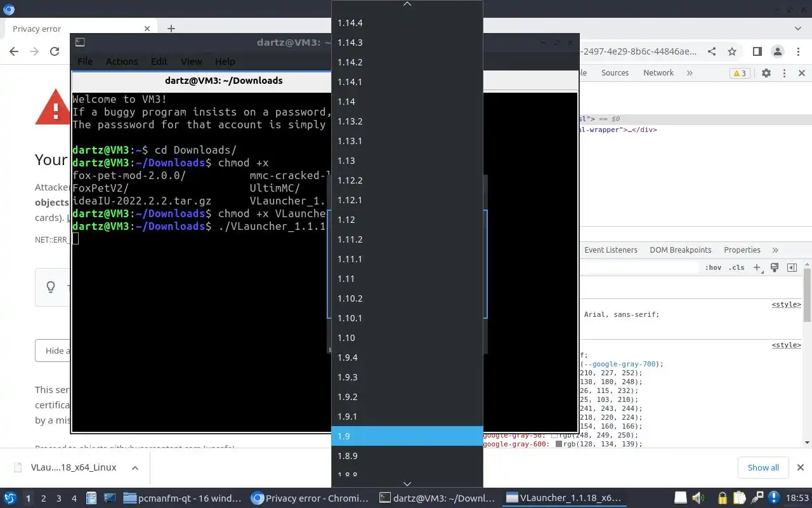Screen dimensions: 812x508
Task: Open the Lubuntu start menu icon
Action: 10,498
